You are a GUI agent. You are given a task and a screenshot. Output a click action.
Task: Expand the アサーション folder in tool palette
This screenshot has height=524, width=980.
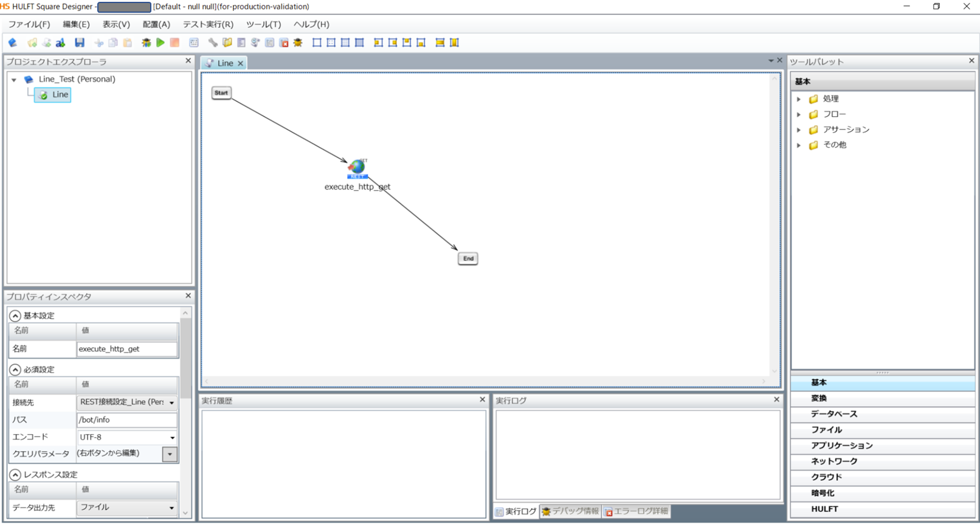(799, 130)
